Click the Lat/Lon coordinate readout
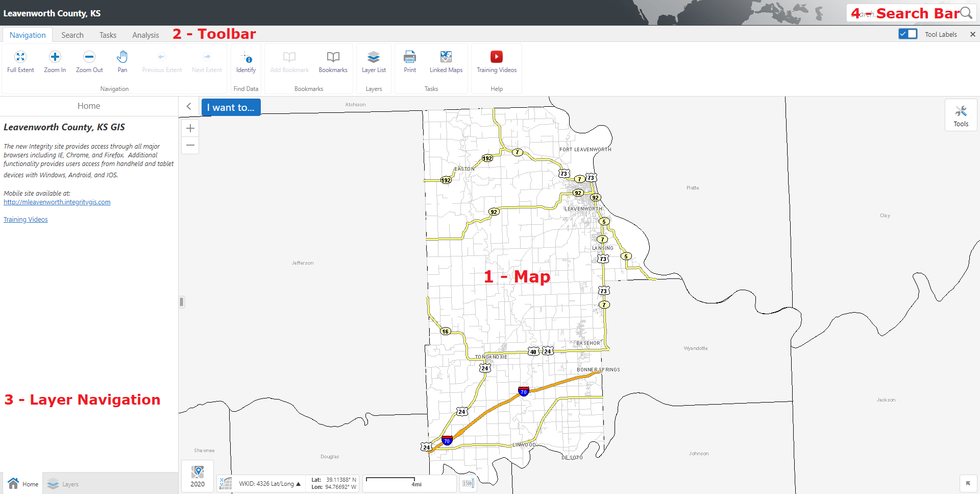The width and height of the screenshot is (980, 494). (334, 483)
